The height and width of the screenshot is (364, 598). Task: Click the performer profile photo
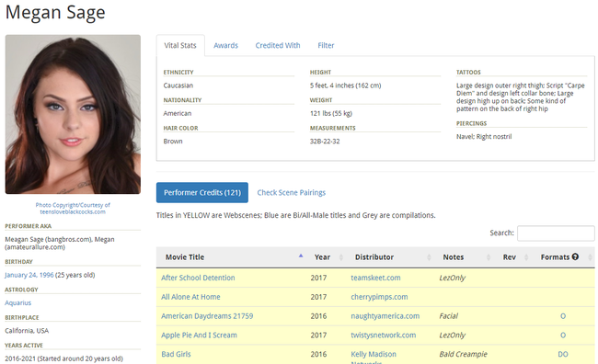tap(73, 114)
